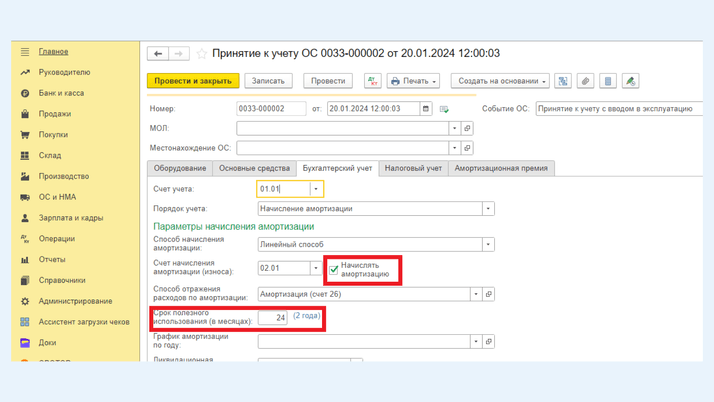Switch to the Налоговый учет tab
The height and width of the screenshot is (402, 714).
tap(413, 168)
